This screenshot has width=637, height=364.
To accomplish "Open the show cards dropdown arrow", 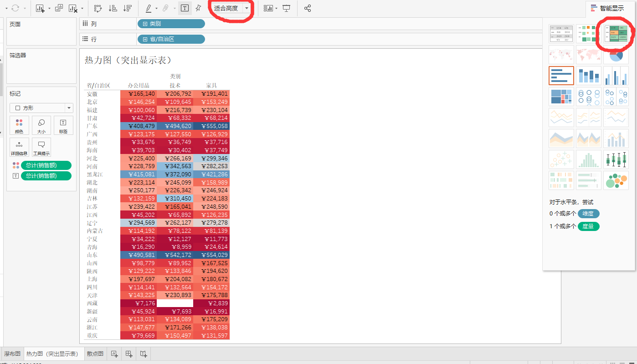I will (276, 8).
